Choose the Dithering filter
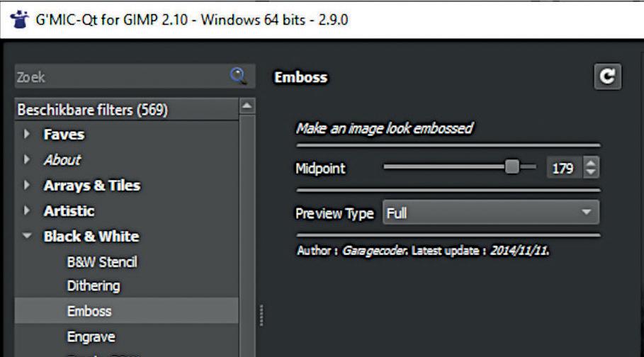This screenshot has height=357, width=644. 94,286
